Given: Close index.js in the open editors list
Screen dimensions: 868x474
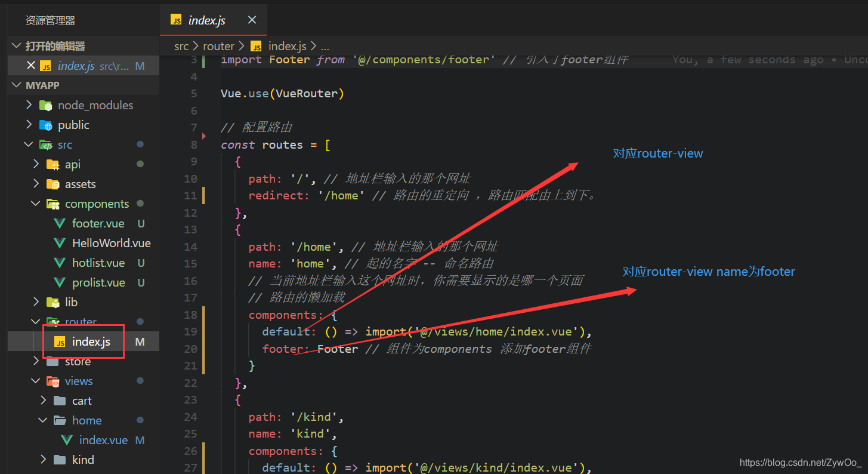Looking at the screenshot, I should [31, 66].
